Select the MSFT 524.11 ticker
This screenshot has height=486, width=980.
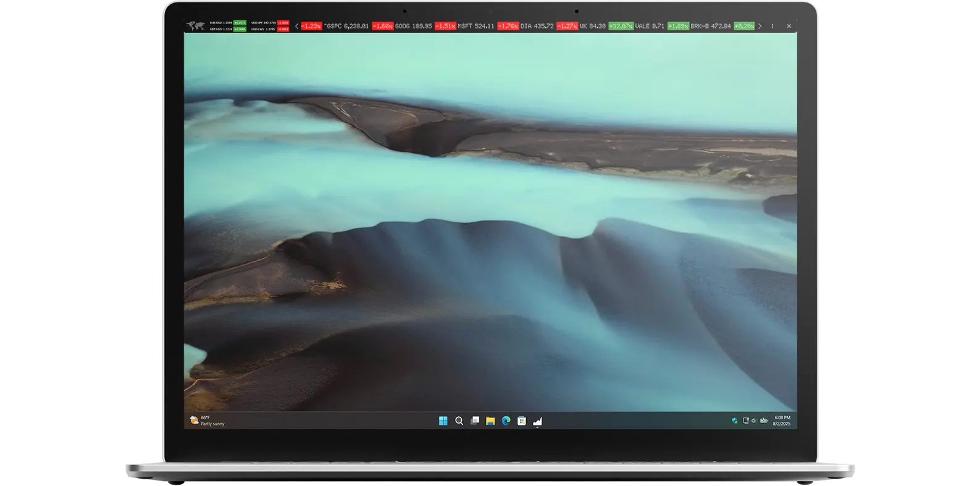click(x=476, y=26)
